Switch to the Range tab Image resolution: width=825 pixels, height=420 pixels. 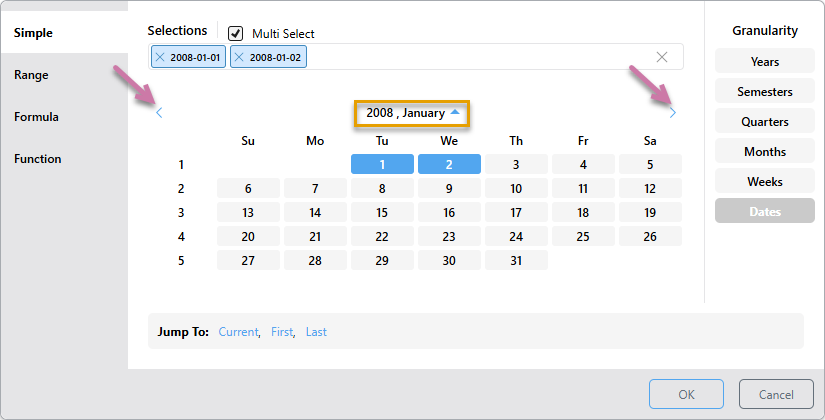tap(31, 75)
